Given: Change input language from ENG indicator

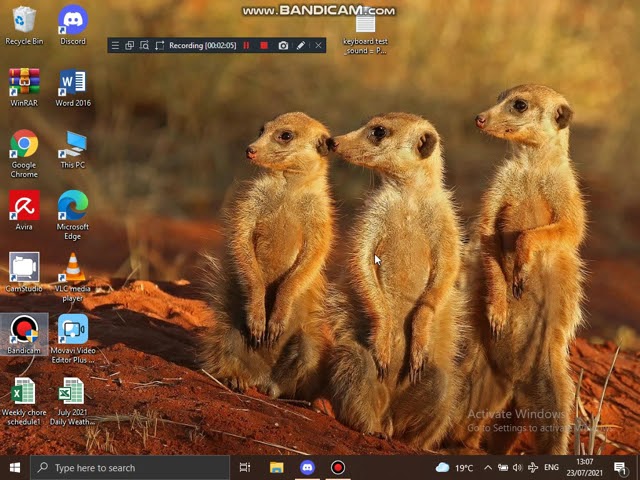Looking at the screenshot, I should pyautogui.click(x=551, y=468).
